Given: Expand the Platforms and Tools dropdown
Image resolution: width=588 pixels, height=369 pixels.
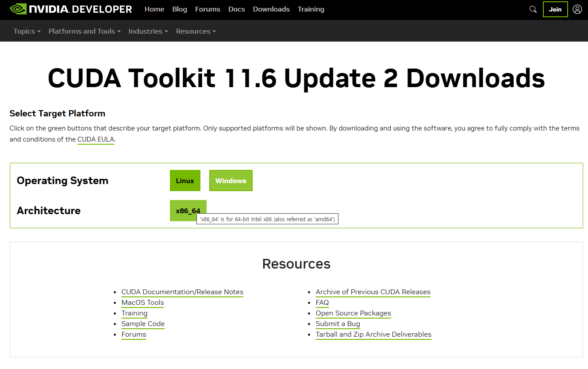Looking at the screenshot, I should pos(85,31).
